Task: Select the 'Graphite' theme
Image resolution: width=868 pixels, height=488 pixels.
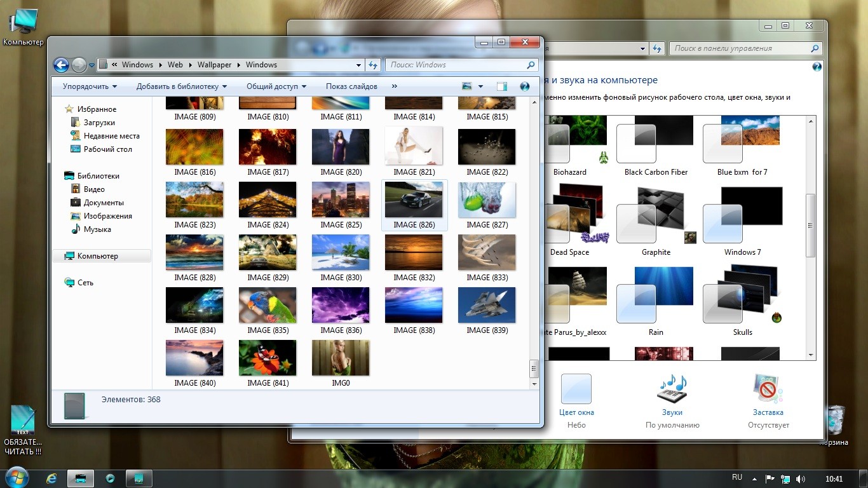Action: pos(656,221)
